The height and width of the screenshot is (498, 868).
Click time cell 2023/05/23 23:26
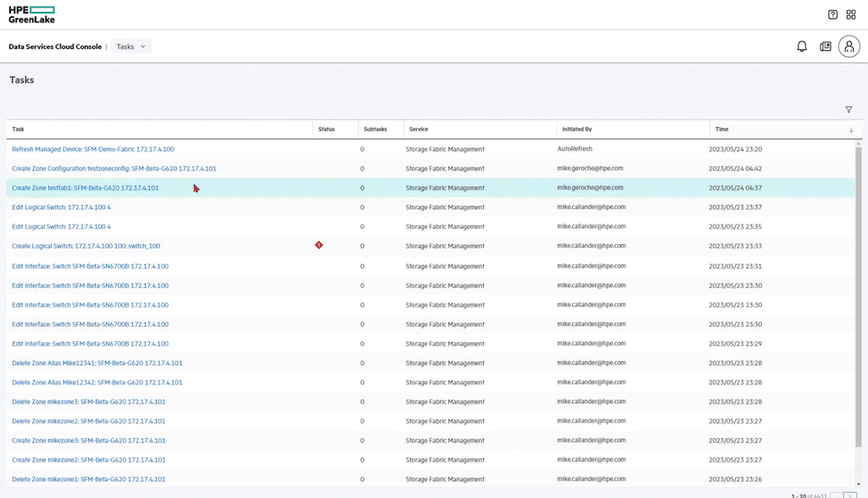point(735,479)
